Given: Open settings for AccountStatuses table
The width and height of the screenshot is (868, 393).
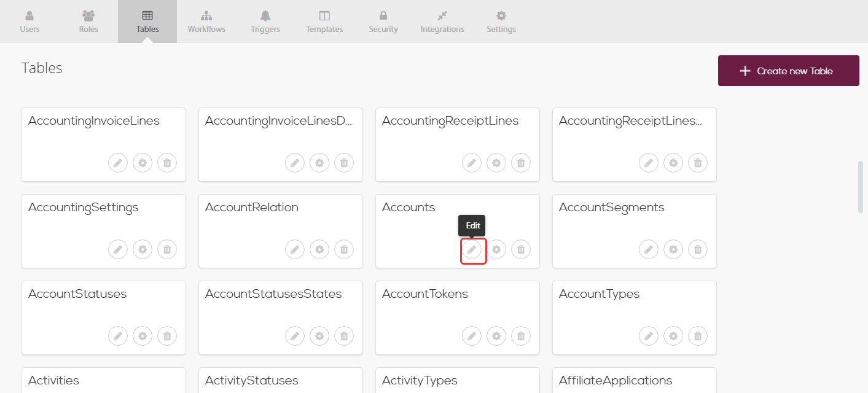Looking at the screenshot, I should coord(143,336).
